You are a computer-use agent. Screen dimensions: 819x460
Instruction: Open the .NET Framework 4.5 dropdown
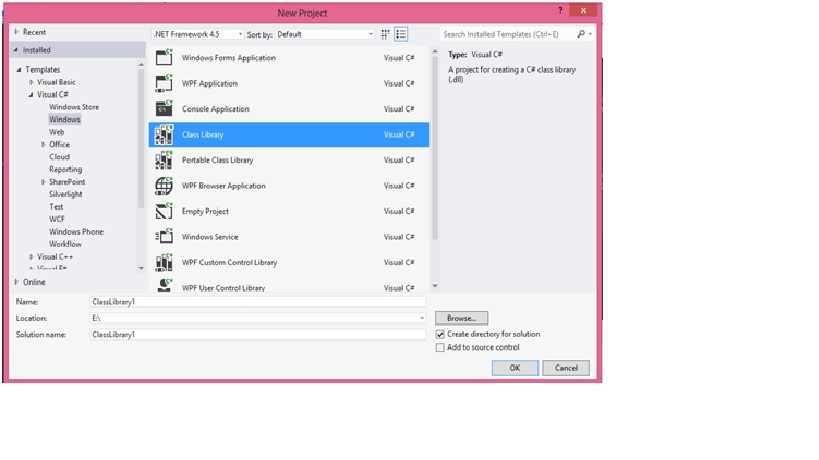pyautogui.click(x=198, y=34)
